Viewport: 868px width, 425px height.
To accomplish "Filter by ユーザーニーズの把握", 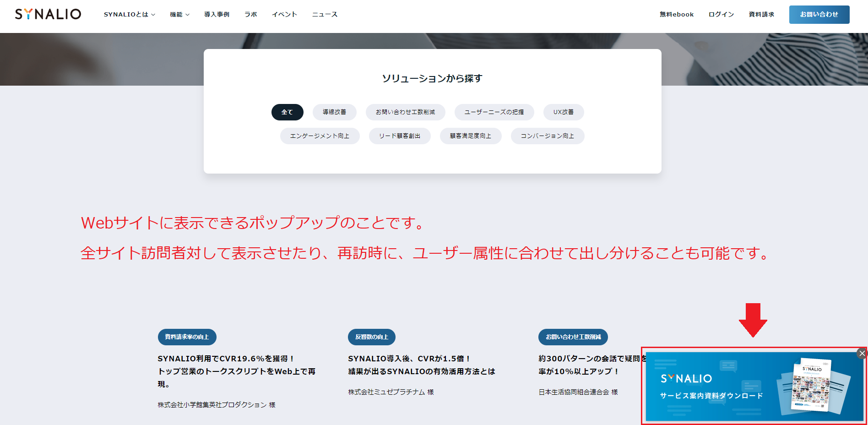I will 494,112.
